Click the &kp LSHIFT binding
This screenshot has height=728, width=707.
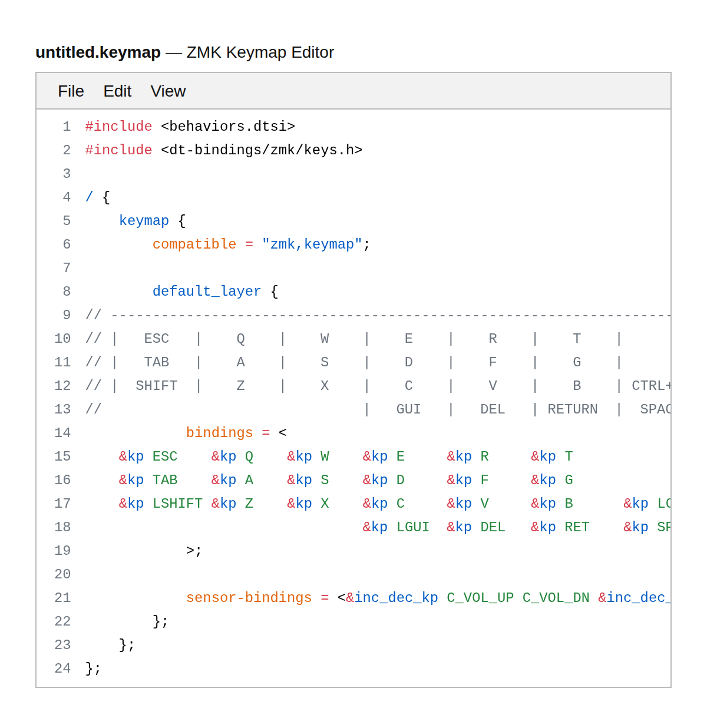point(161,504)
